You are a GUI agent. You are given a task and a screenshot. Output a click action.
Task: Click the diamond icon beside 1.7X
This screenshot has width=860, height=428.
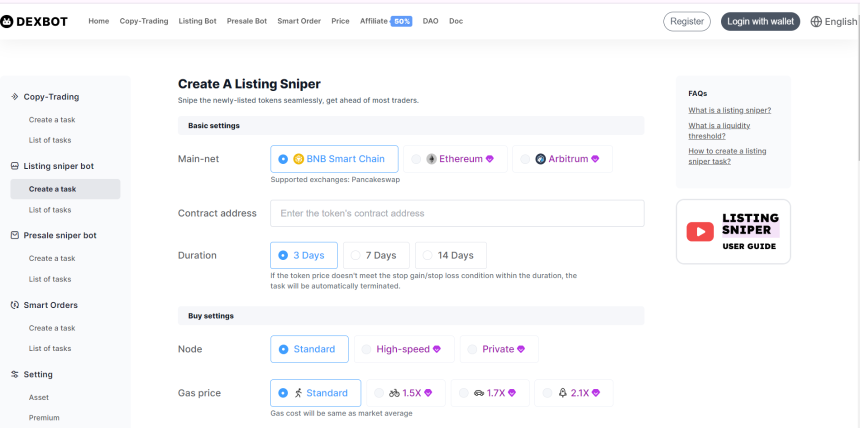coord(512,393)
